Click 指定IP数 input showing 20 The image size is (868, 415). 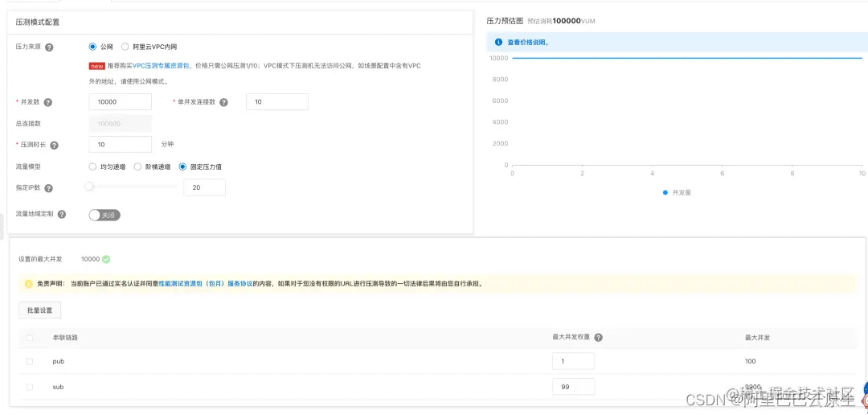point(204,187)
